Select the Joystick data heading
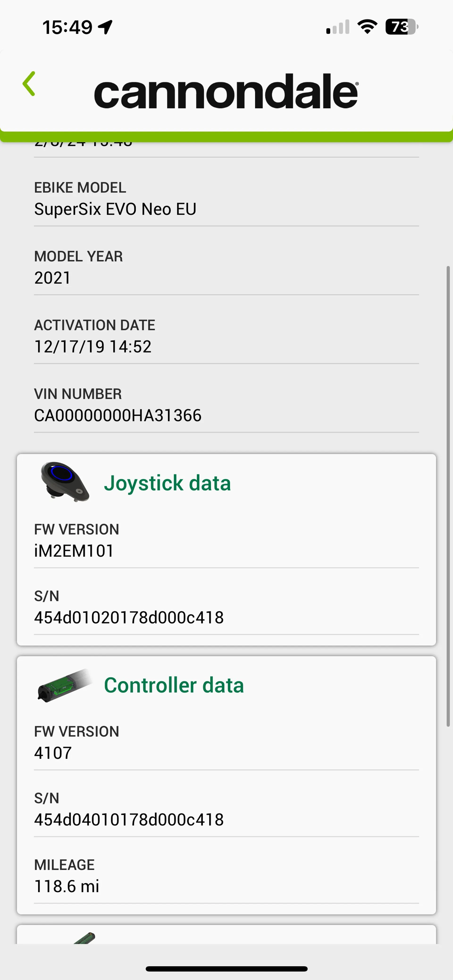Screen dimensions: 453x980 coord(167,483)
